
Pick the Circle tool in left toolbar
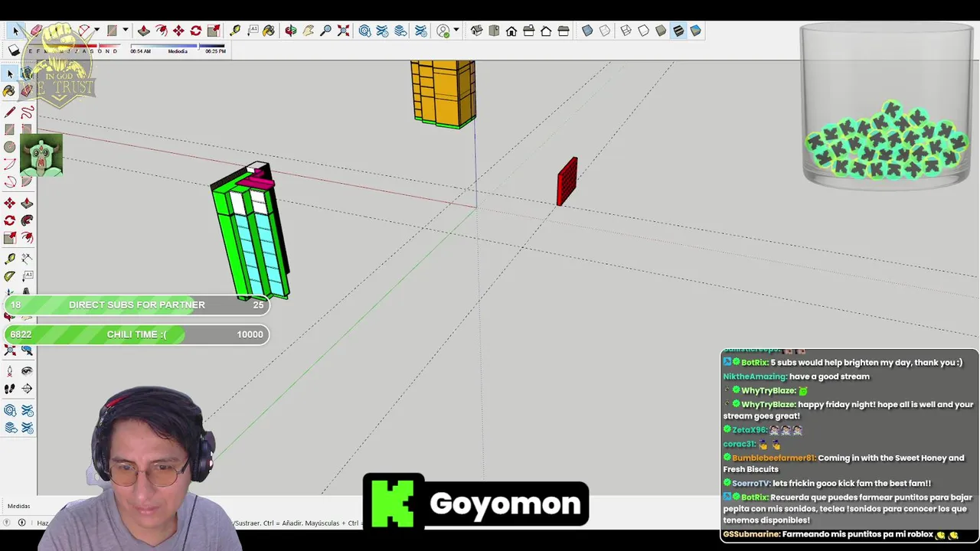click(9, 146)
